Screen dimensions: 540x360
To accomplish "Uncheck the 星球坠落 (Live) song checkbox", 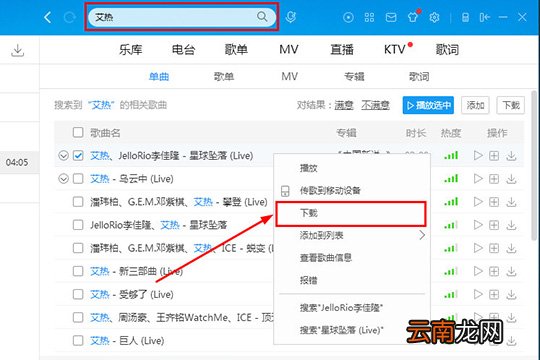I will click(78, 156).
